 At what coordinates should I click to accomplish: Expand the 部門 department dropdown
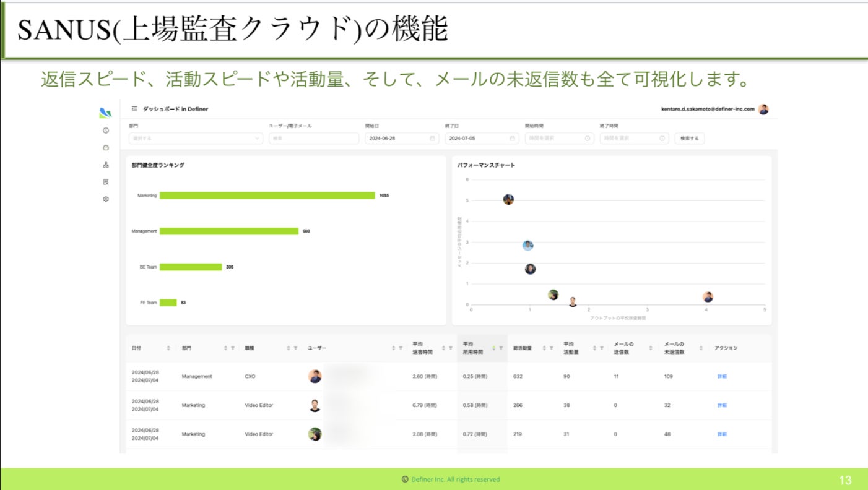196,139
